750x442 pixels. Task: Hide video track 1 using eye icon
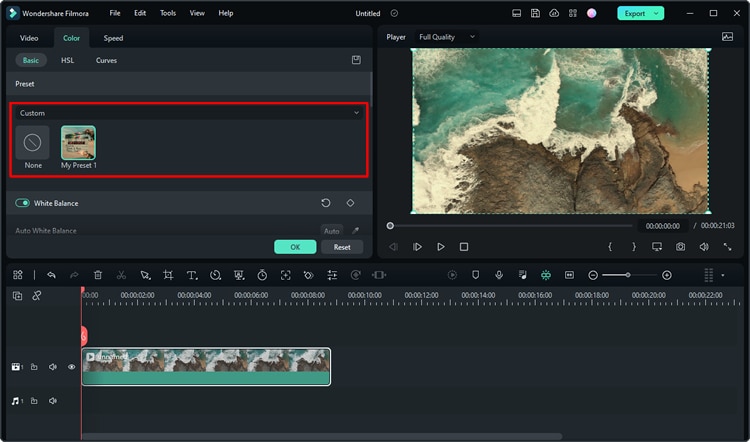point(71,367)
